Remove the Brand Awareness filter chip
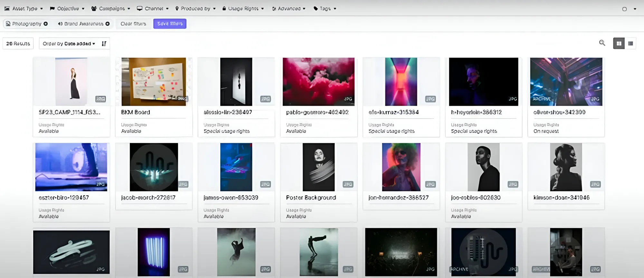 click(x=108, y=24)
